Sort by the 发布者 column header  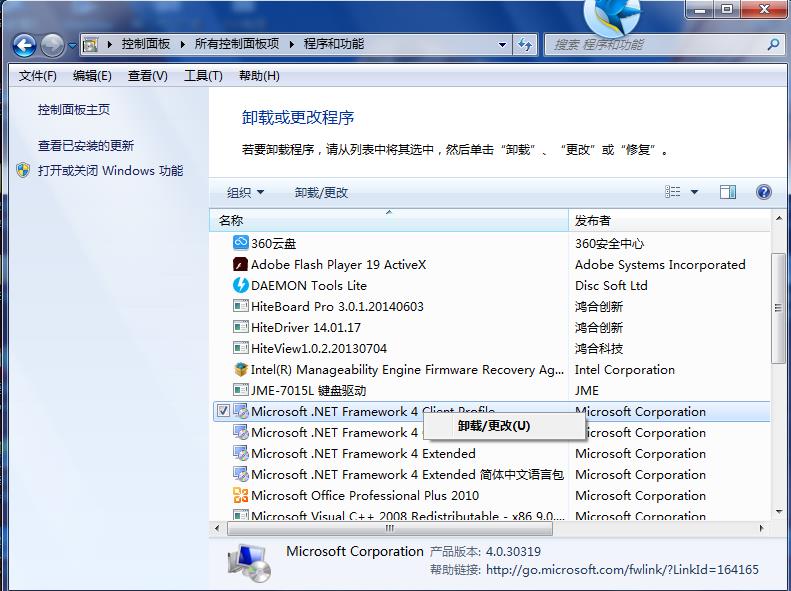coord(670,220)
